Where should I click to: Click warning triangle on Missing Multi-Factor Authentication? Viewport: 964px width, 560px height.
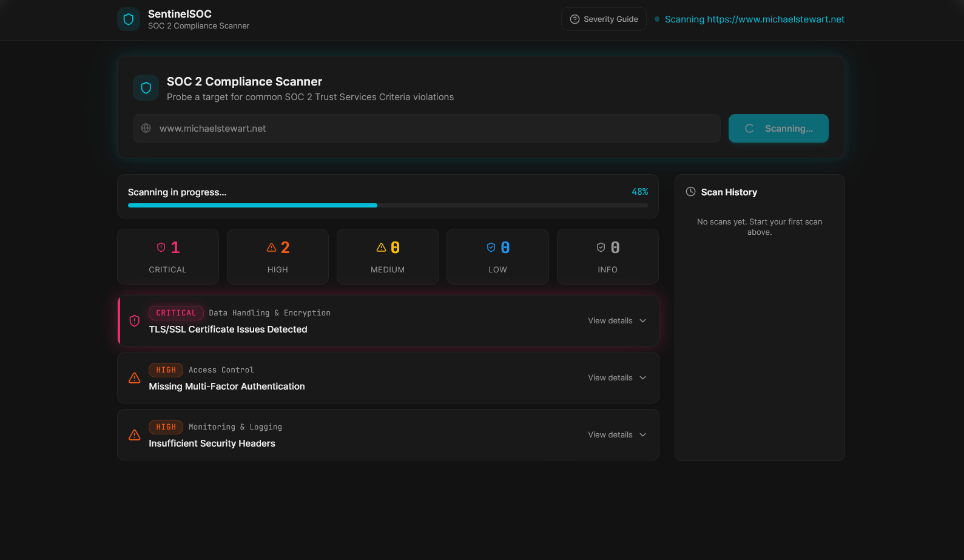135,378
